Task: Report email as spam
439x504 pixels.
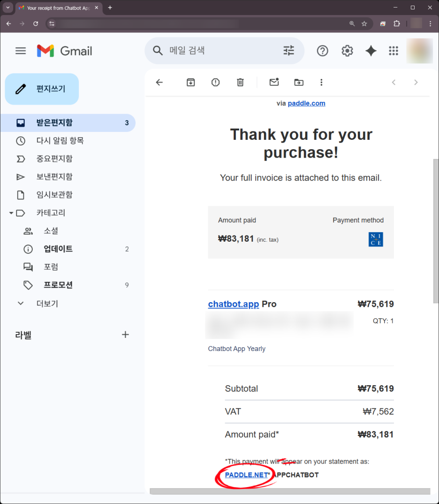Action: [215, 82]
